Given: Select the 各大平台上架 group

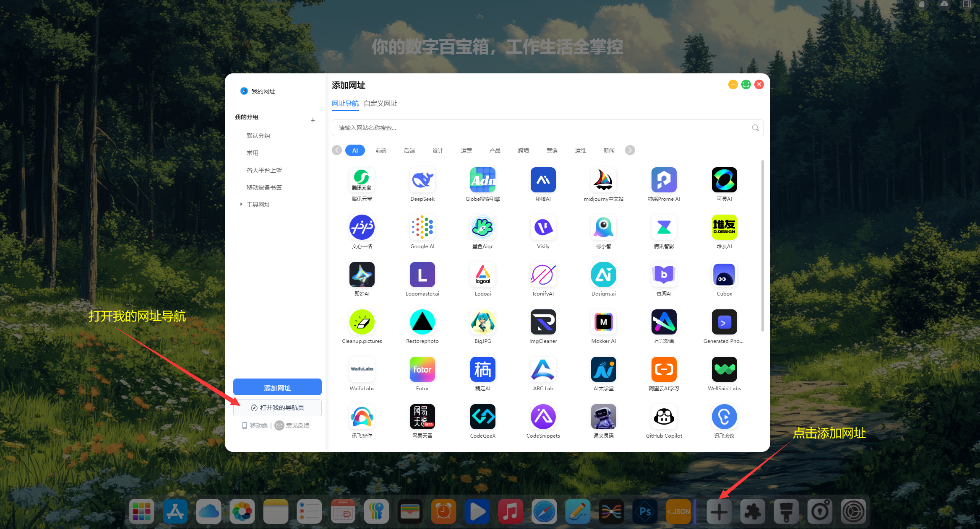Looking at the screenshot, I should point(264,170).
